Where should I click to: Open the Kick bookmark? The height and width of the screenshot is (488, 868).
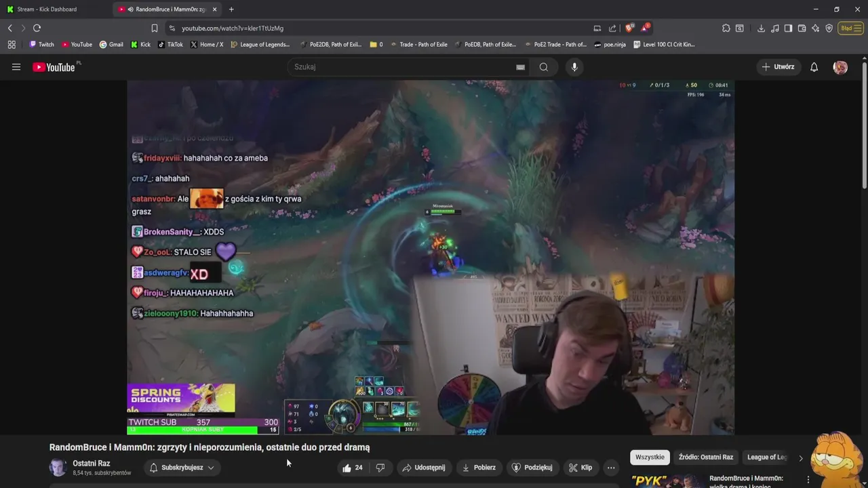(140, 45)
